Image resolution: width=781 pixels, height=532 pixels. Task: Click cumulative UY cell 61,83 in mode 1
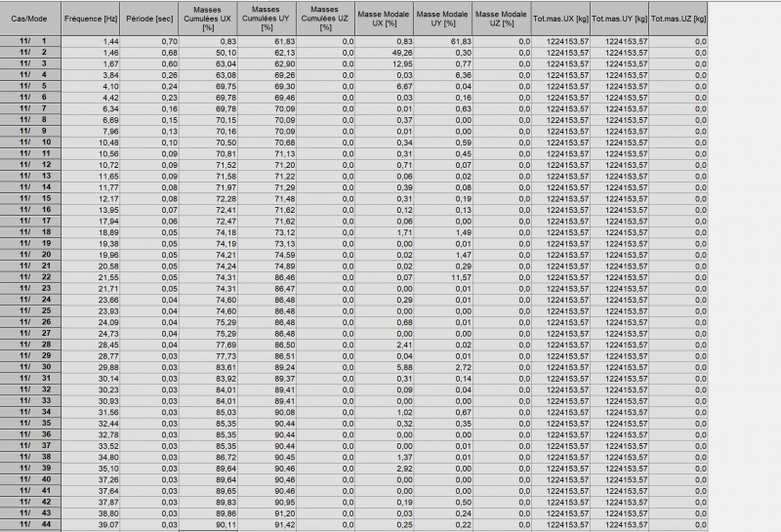coord(267,41)
